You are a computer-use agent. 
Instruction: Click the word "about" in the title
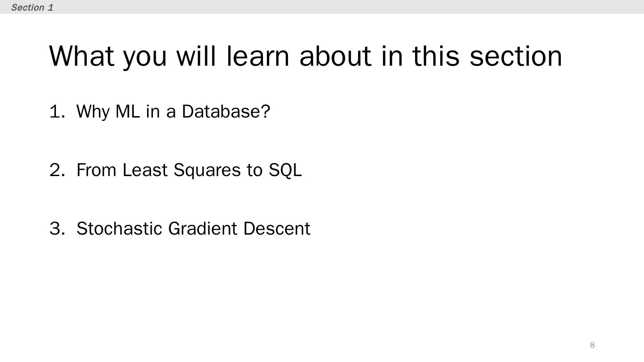[335, 56]
